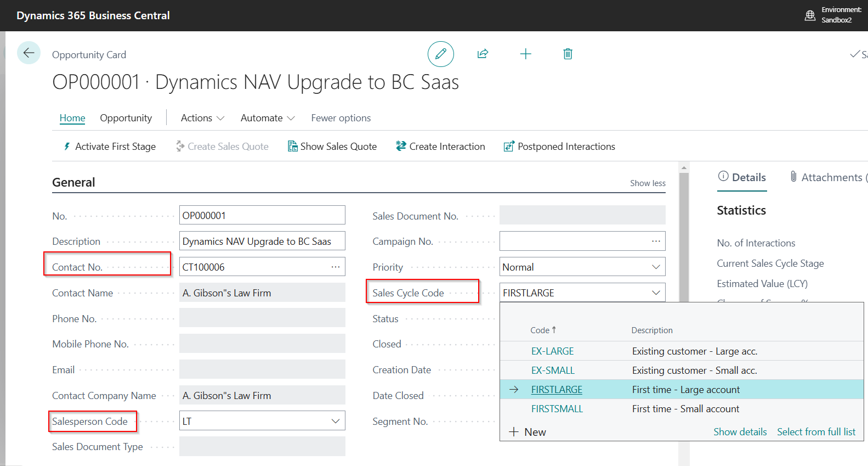The image size is (868, 466).
Task: Open the Home menu tab
Action: click(x=72, y=118)
